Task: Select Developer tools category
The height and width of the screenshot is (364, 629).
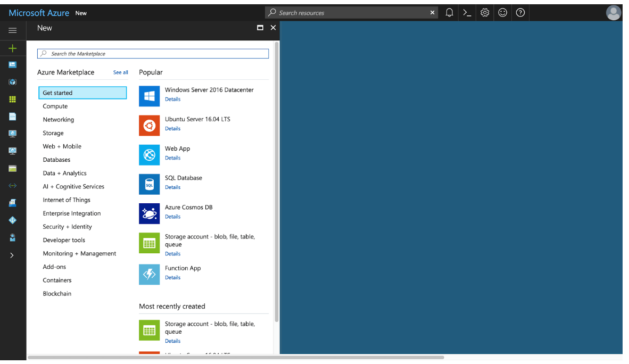Action: (64, 240)
